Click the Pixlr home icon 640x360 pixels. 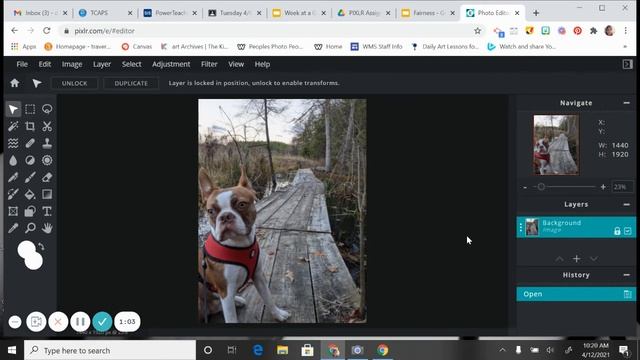(15, 83)
